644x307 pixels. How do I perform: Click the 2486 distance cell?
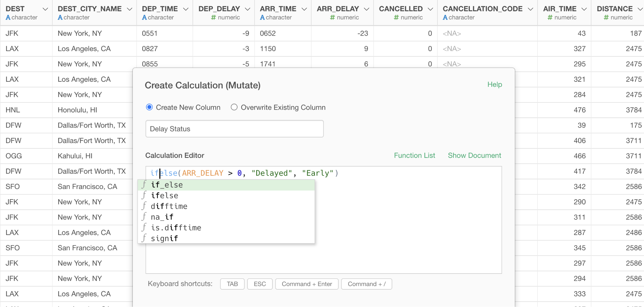point(618,233)
